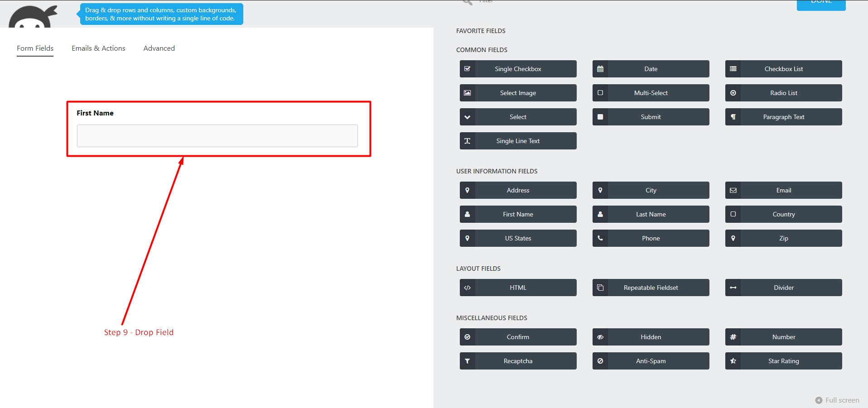868x408 pixels.
Task: Add a Submit button field
Action: (x=651, y=117)
